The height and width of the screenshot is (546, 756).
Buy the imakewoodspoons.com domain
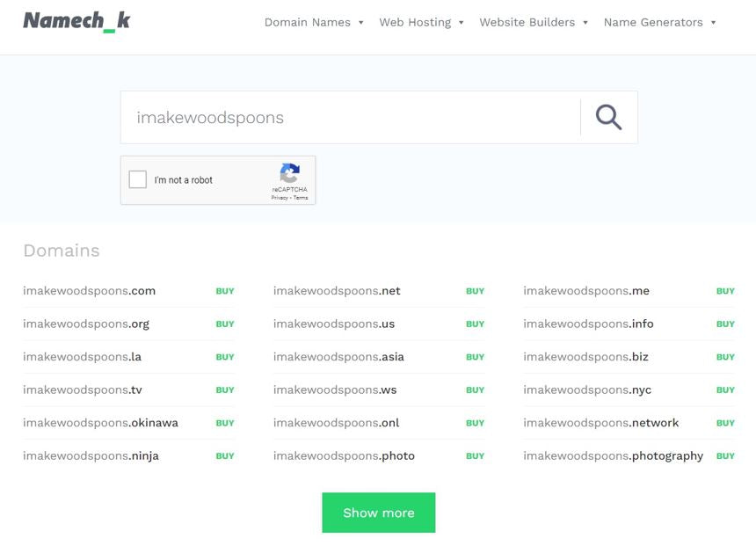(225, 291)
